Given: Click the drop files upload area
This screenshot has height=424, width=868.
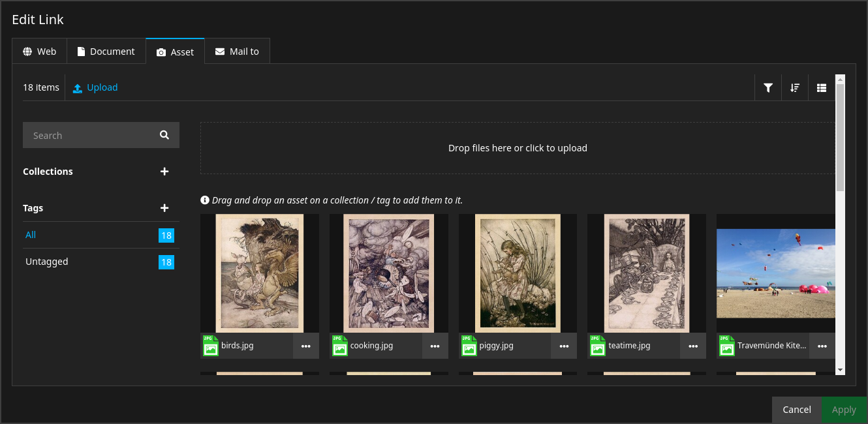Looking at the screenshot, I should coord(518,148).
